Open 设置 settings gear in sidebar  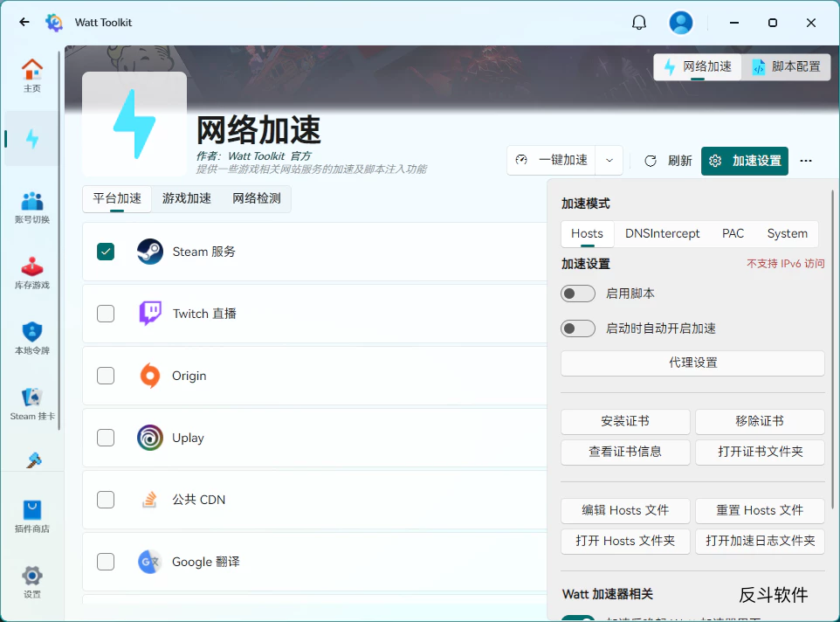pos(32,581)
